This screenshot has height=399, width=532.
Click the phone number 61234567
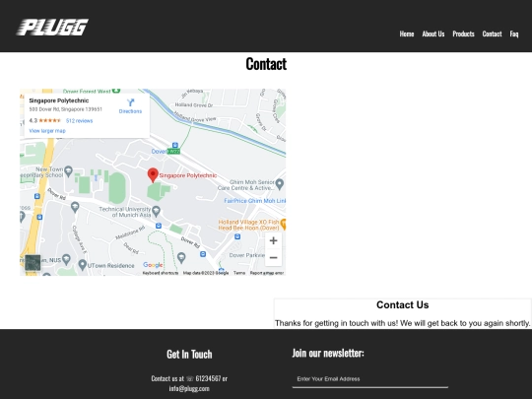tap(208, 378)
